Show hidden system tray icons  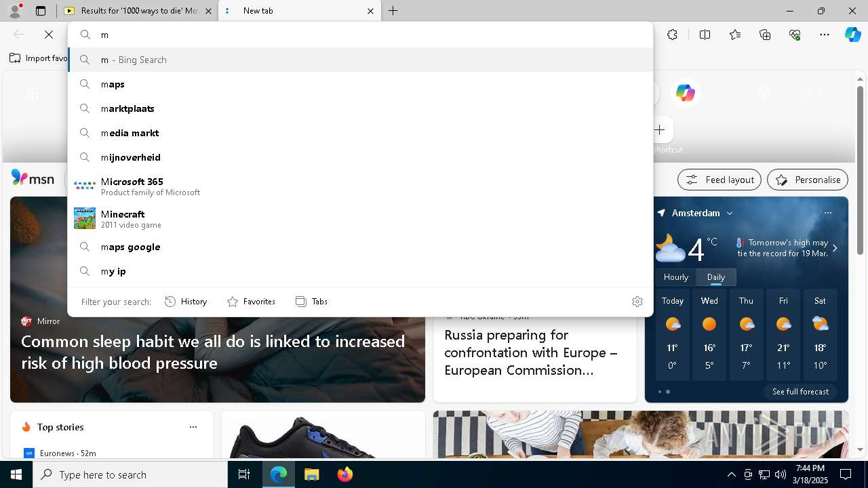point(731,474)
